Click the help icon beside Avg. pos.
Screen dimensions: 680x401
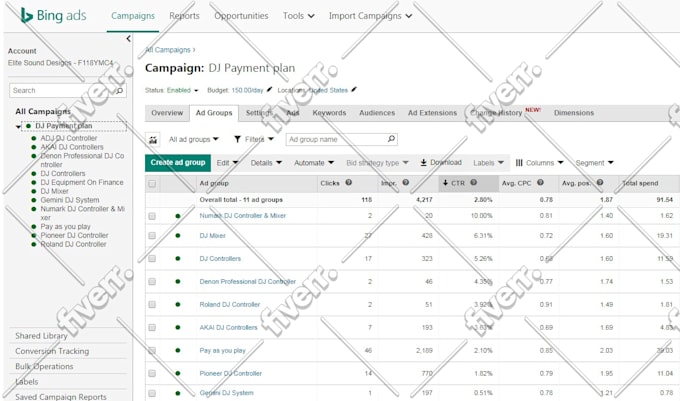click(600, 183)
